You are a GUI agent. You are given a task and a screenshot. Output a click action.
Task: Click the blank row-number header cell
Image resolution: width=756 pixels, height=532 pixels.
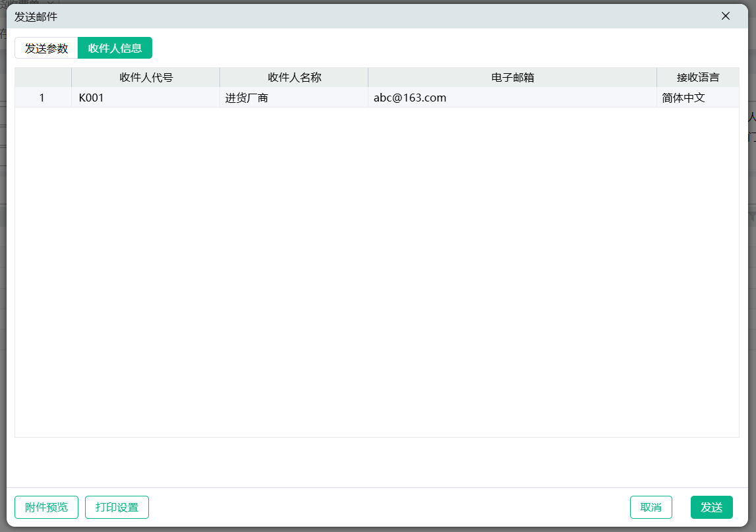click(x=43, y=77)
